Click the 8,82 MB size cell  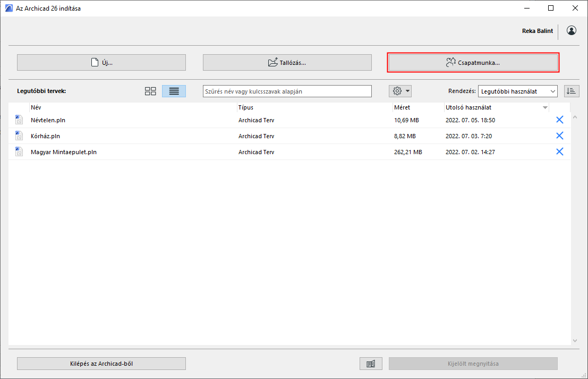point(405,136)
